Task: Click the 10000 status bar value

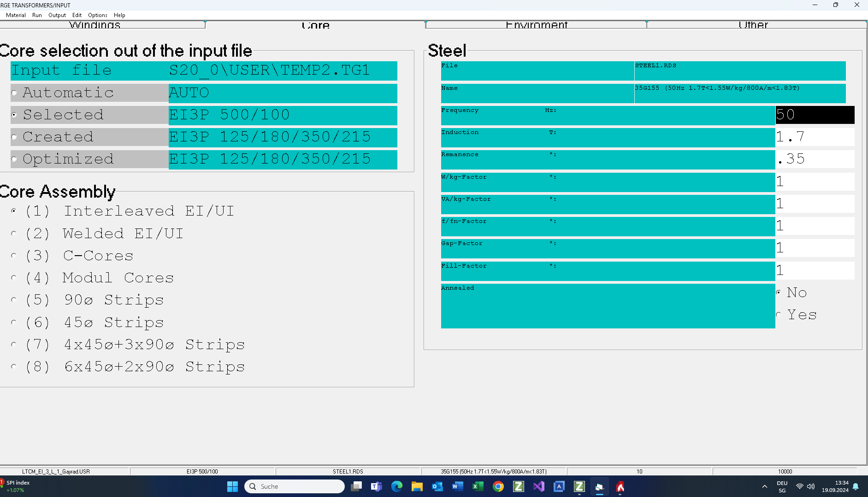Action: click(785, 471)
